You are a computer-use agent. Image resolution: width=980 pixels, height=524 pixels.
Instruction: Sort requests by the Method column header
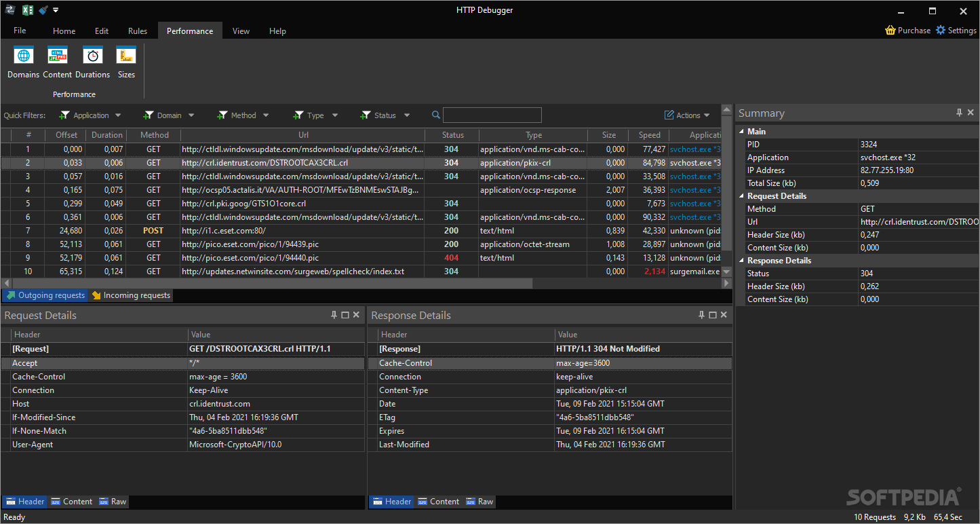(x=154, y=135)
